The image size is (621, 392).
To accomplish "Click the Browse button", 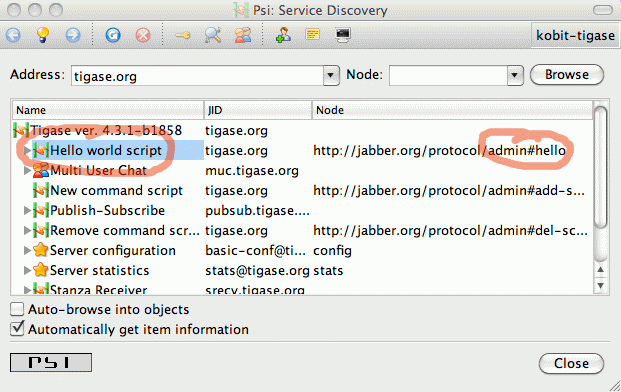I will (x=567, y=75).
